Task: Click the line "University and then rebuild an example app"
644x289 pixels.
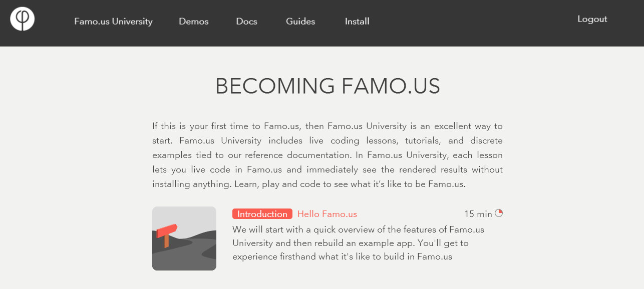Action: pos(350,243)
